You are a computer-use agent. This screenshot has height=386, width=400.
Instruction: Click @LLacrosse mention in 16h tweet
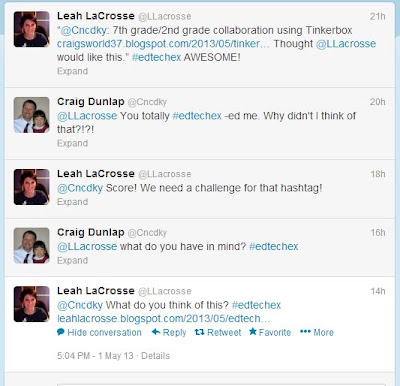tap(87, 246)
